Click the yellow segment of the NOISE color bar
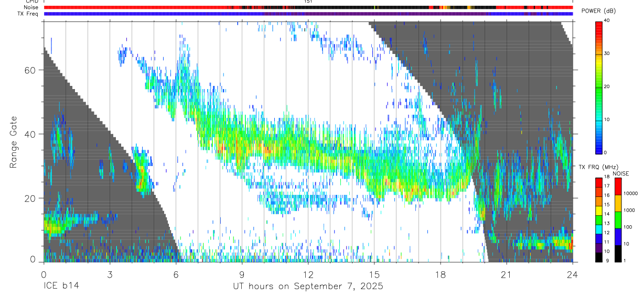 [618, 203]
